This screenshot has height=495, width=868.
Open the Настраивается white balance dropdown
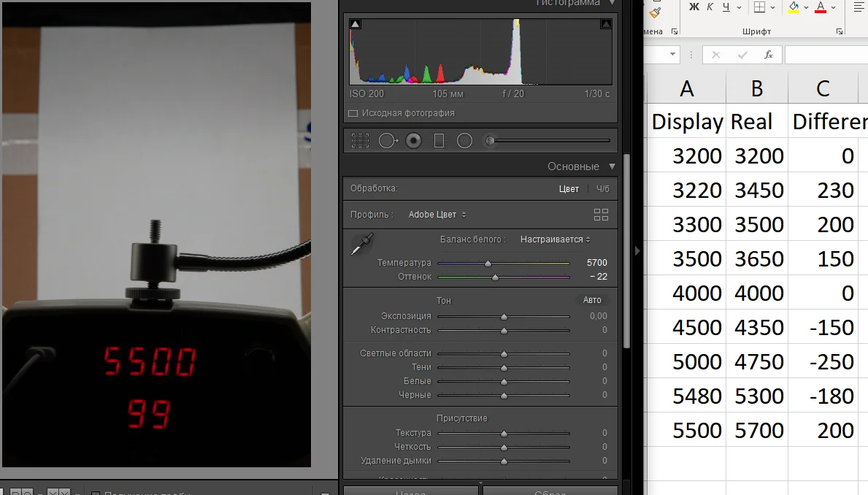click(556, 239)
